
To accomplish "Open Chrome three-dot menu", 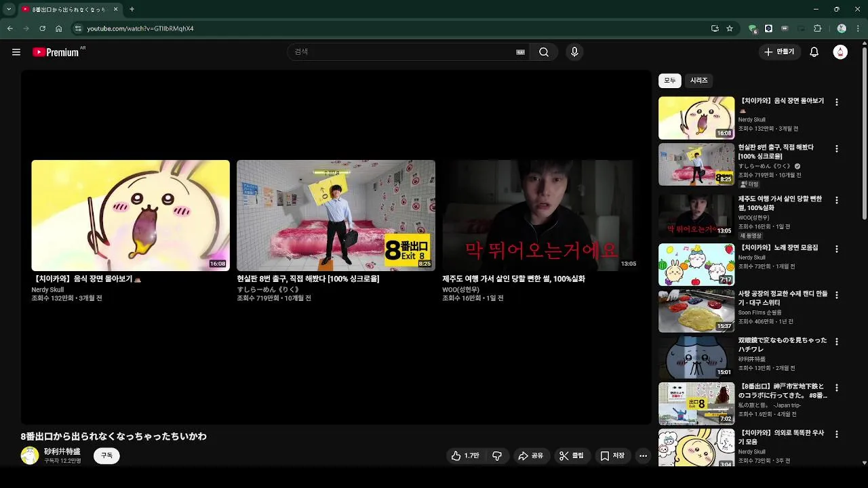I will tap(858, 28).
